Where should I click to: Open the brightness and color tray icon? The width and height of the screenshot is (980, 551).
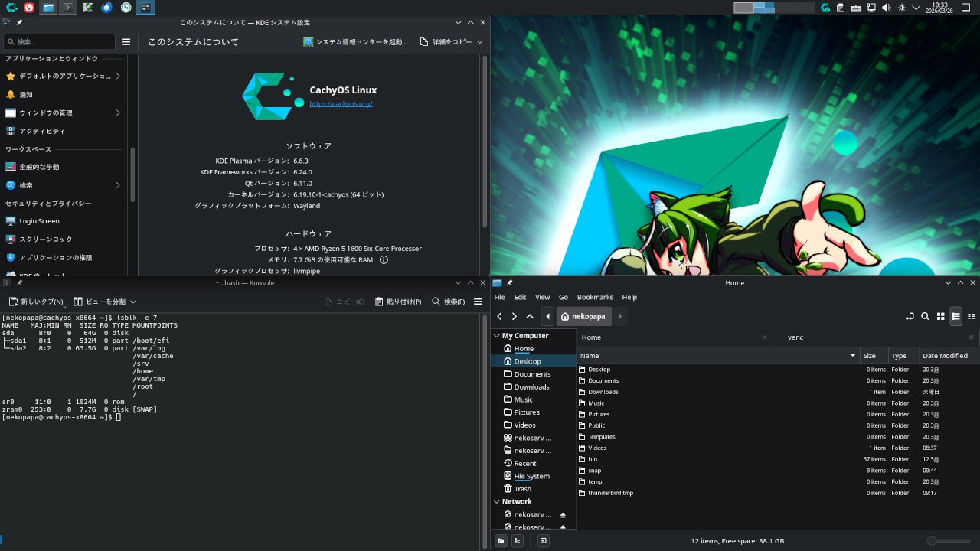901,8
